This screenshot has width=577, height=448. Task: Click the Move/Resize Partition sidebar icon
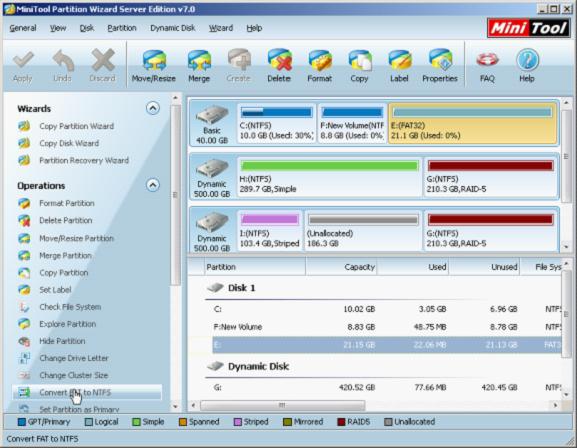coord(24,238)
